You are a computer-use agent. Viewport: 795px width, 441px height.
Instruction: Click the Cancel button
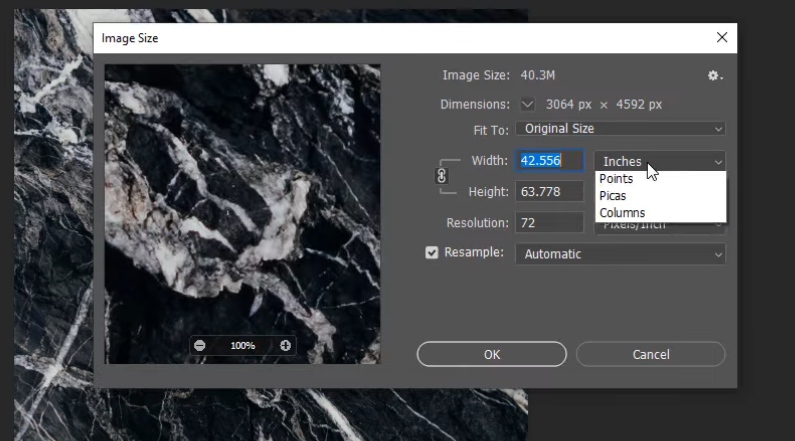coord(650,354)
